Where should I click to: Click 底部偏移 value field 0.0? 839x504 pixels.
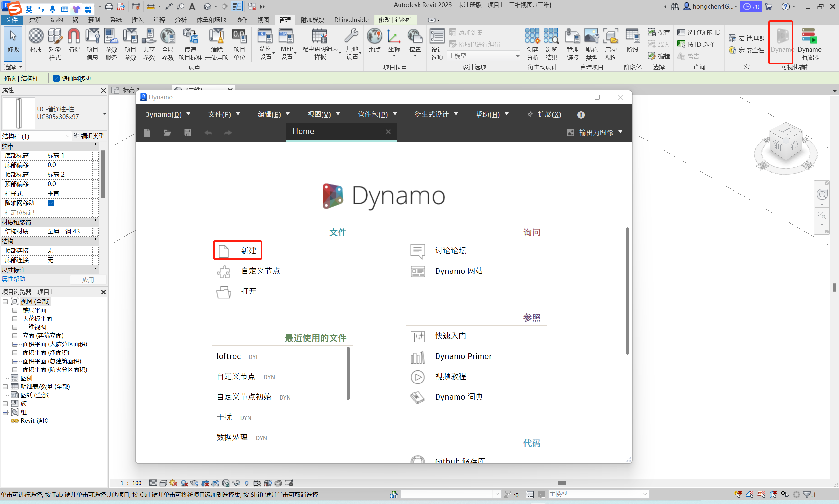point(69,165)
